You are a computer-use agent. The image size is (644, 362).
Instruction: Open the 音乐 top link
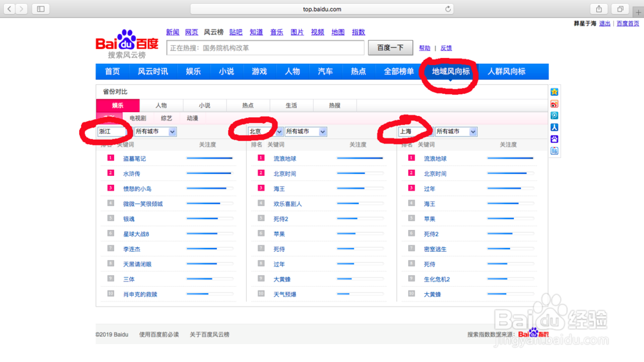[276, 32]
